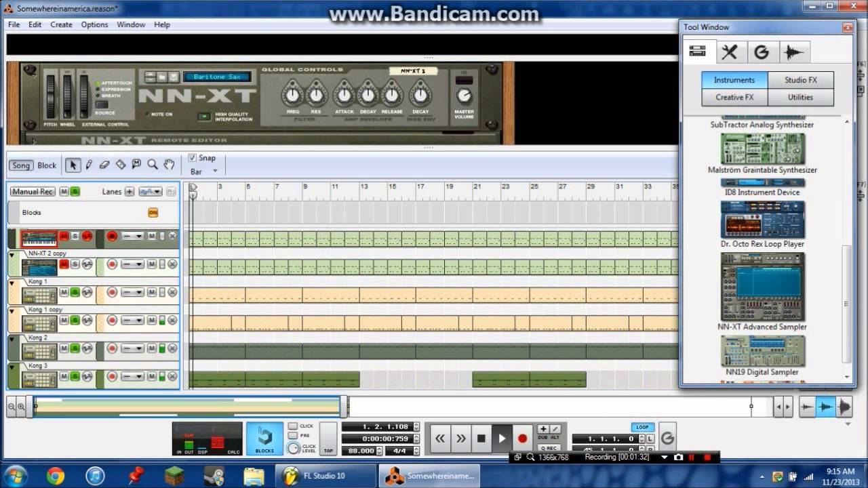868x488 pixels.
Task: Solo the NN-XT 2 copy track
Action: (x=75, y=264)
